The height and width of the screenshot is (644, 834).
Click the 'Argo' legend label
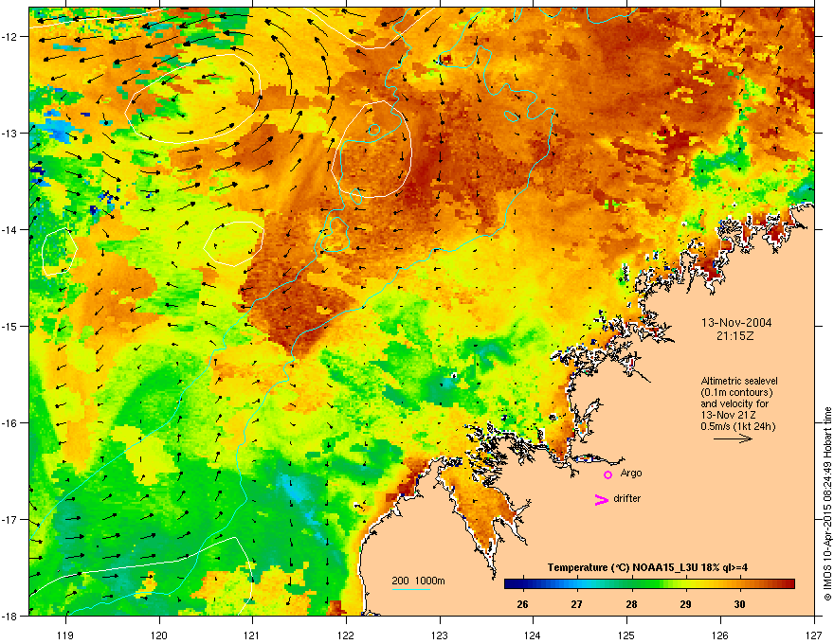(x=631, y=473)
